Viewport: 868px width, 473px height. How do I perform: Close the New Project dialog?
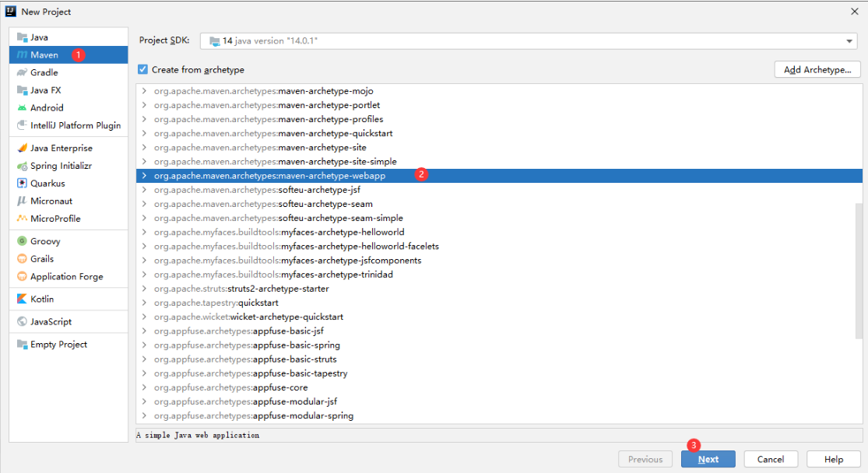click(854, 11)
